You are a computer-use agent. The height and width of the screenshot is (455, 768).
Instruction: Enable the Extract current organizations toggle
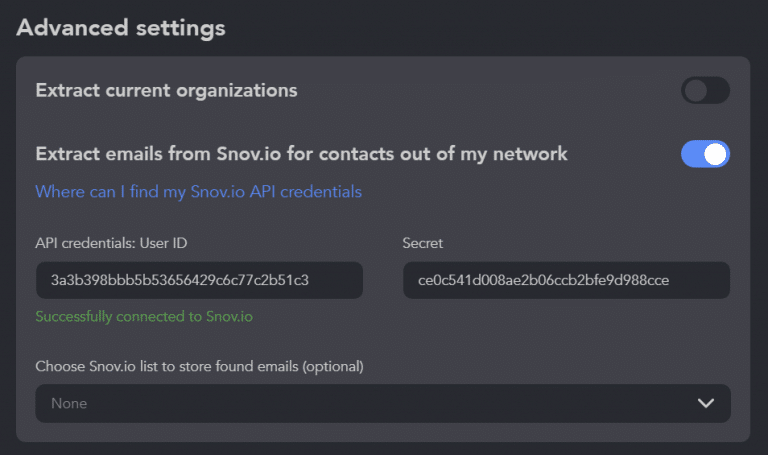click(705, 91)
